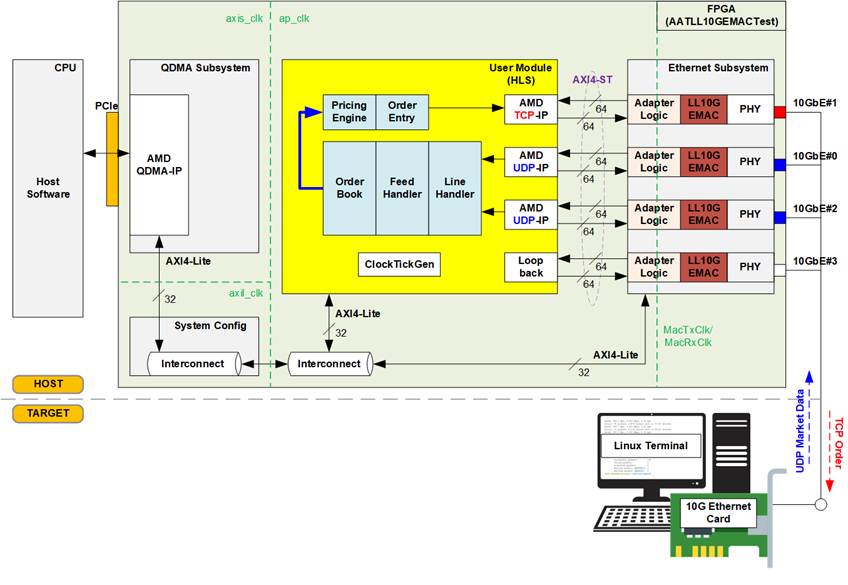Click the "QDMA Subsystem" heading
Image resolution: width=848 pixels, height=585 pixels.
coord(206,68)
